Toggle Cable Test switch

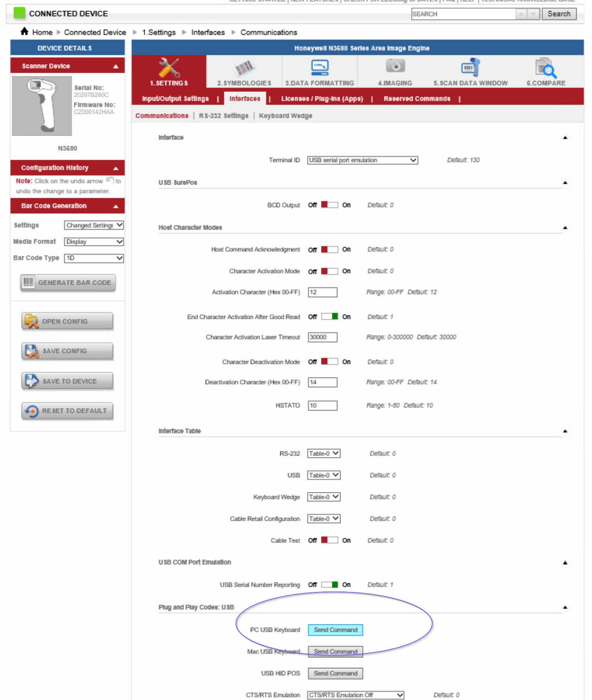[329, 540]
